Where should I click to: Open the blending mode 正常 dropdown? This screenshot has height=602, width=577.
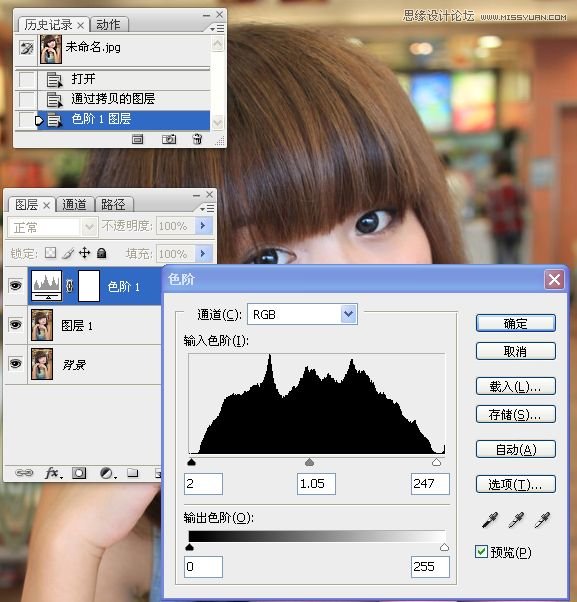[52, 227]
